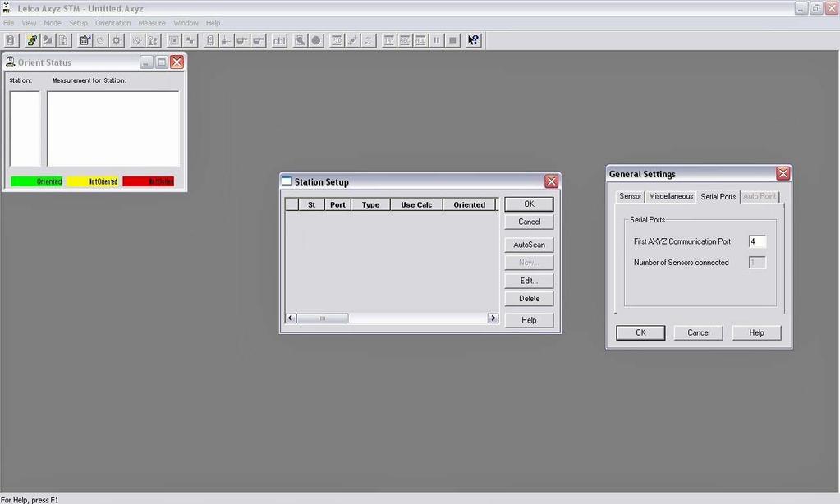Close the General Settings dialog

click(783, 173)
